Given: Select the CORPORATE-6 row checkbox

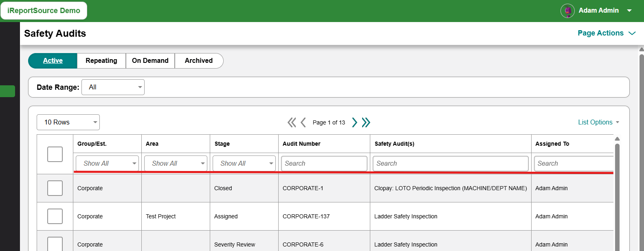Looking at the screenshot, I should point(55,244).
